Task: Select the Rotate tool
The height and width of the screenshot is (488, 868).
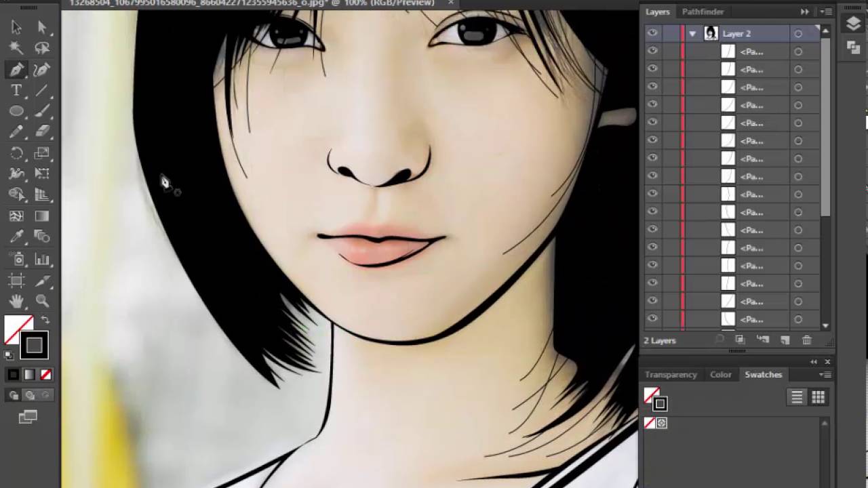Action: coord(16,153)
